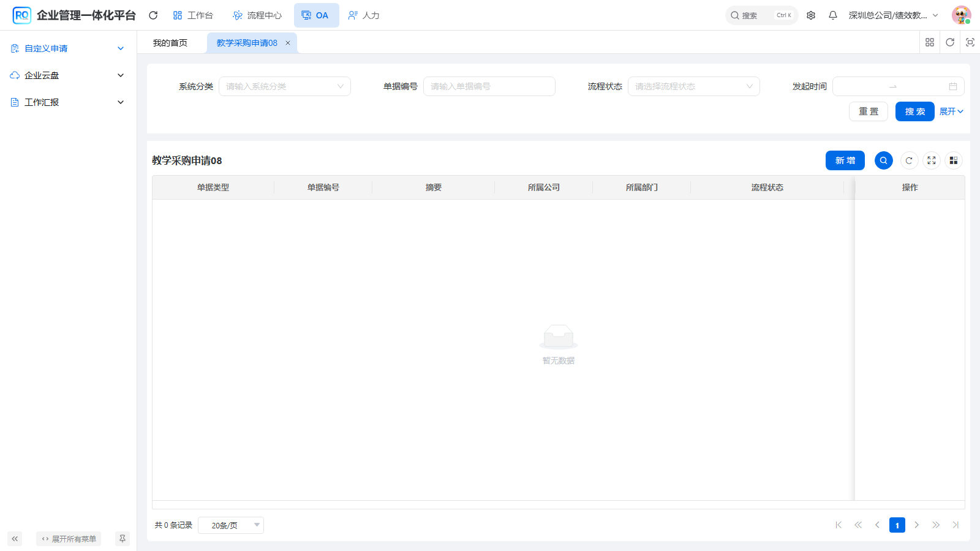Open the 发起时间 date range picker
Viewport: 980px width, 551px height.
coord(899,86)
